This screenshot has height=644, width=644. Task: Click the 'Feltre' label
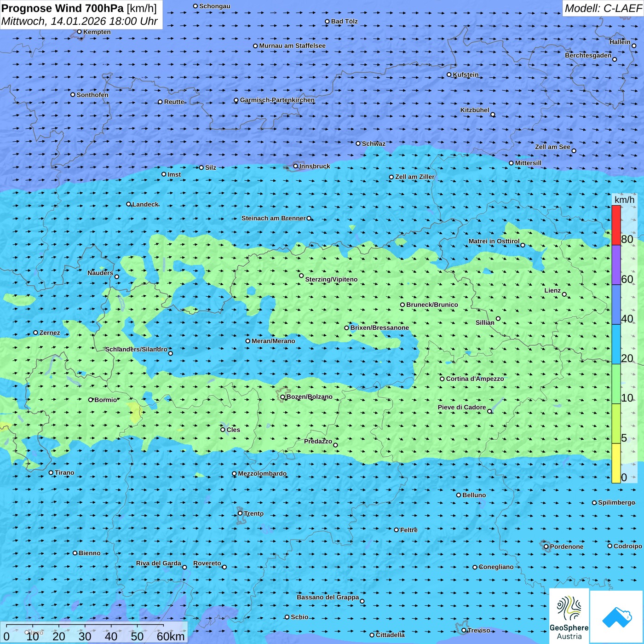coord(408,530)
